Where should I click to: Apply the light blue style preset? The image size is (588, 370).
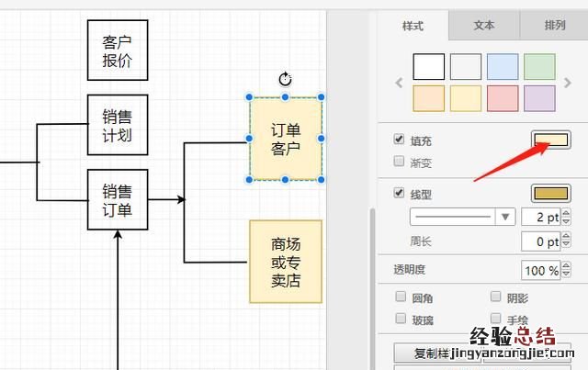click(x=503, y=67)
